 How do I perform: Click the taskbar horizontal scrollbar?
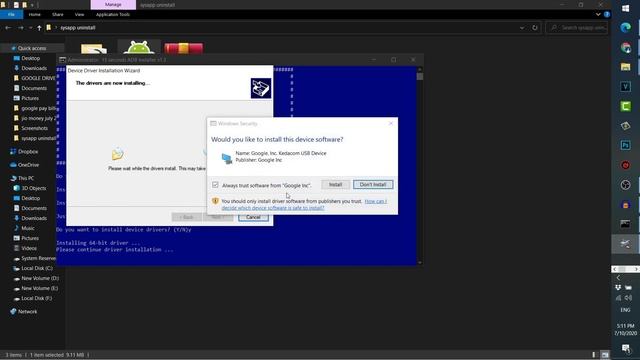coord(625,269)
